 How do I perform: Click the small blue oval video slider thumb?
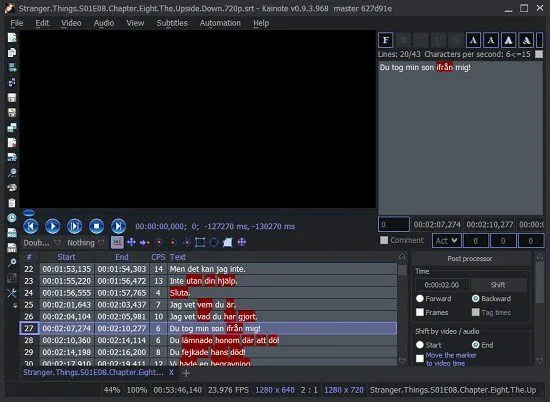(29, 213)
